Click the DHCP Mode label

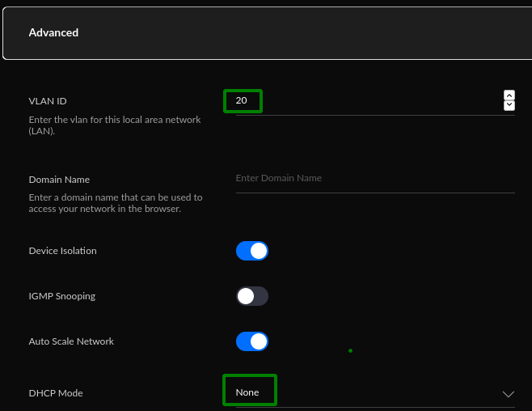click(56, 393)
